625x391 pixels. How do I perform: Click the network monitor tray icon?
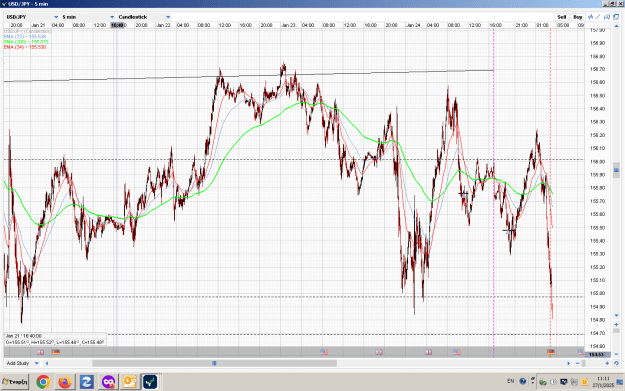pyautogui.click(x=564, y=382)
